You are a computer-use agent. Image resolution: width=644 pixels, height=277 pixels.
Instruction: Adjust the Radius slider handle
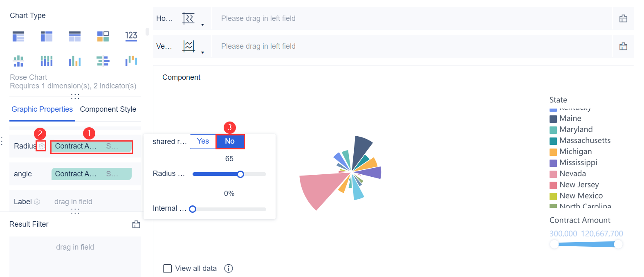point(240,174)
